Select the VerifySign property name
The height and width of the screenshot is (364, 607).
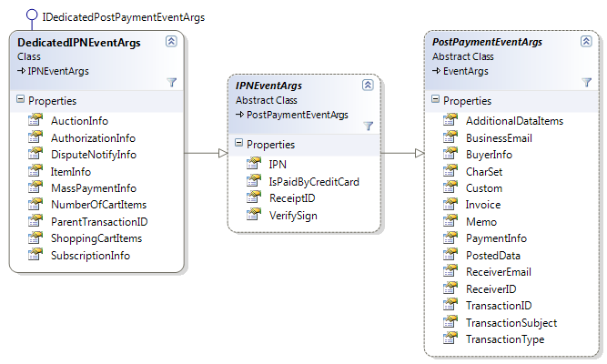293,216
